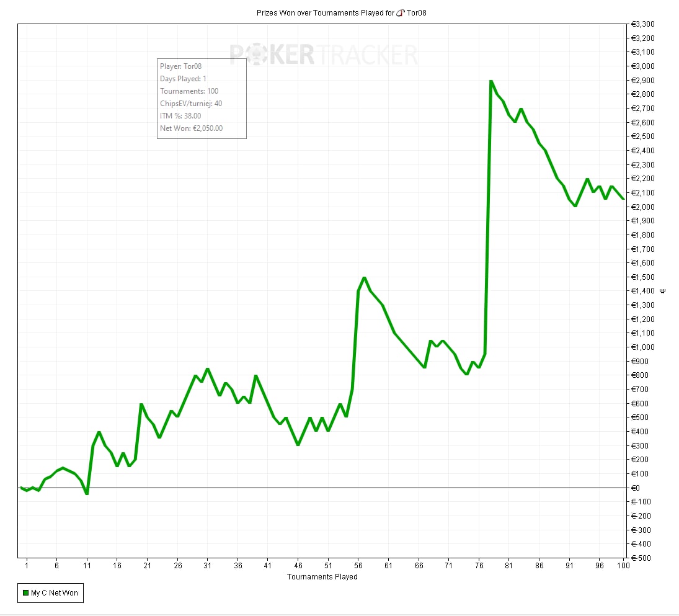The height and width of the screenshot is (616, 679).
Task: Select the ChipsEV/turniej: 40 stat line
Action: [x=191, y=104]
